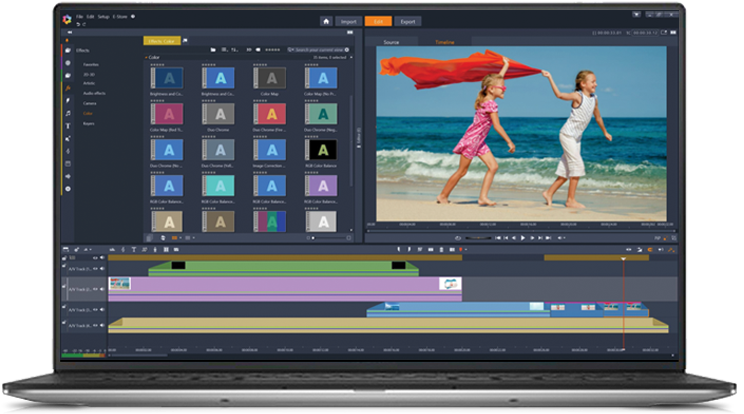744x414 pixels.
Task: Step one frame backward in preview
Action: [514, 238]
